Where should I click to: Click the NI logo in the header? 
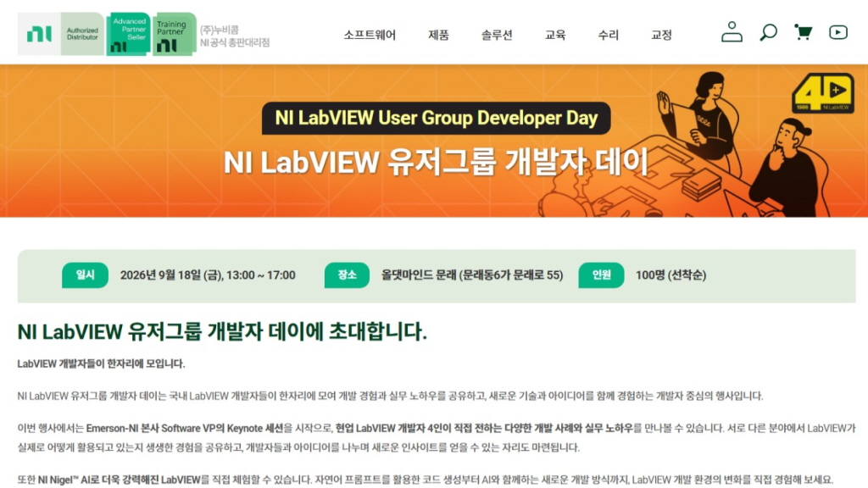(39, 34)
